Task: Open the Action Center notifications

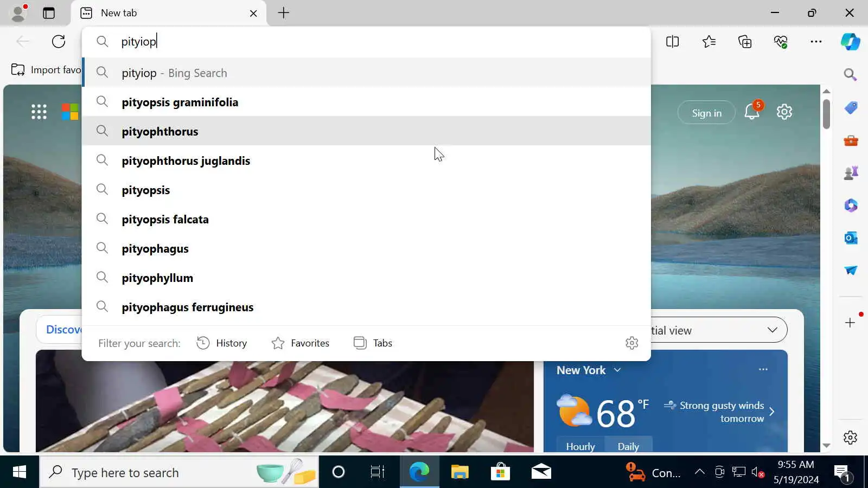Action: [x=841, y=473]
